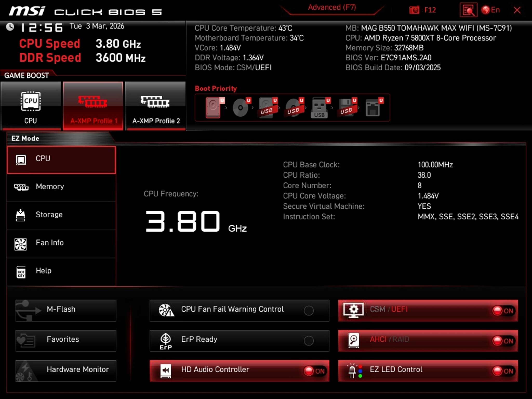Screen dimensions: 532x399
Task: Change language via the En globe icon
Action: pos(490,10)
